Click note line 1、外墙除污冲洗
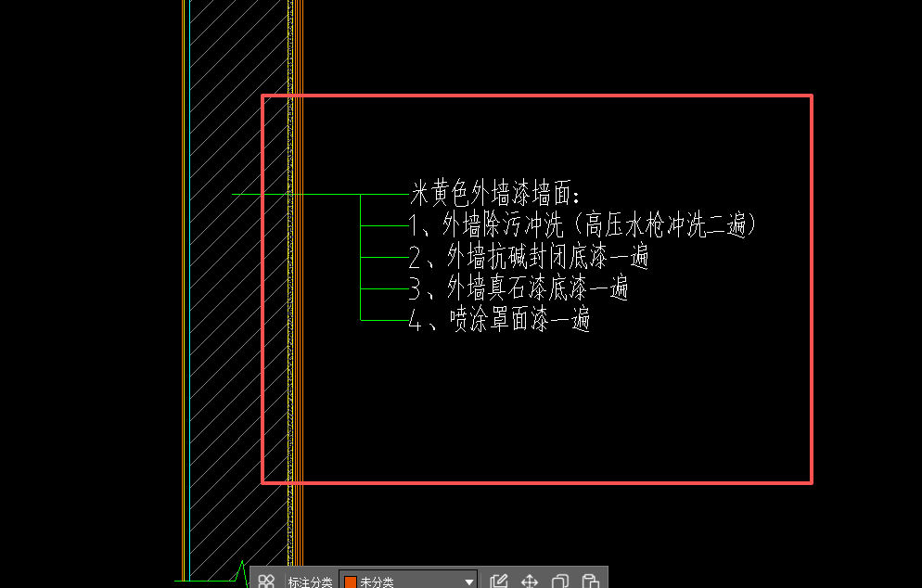This screenshot has width=922, height=588. pyautogui.click(x=582, y=225)
